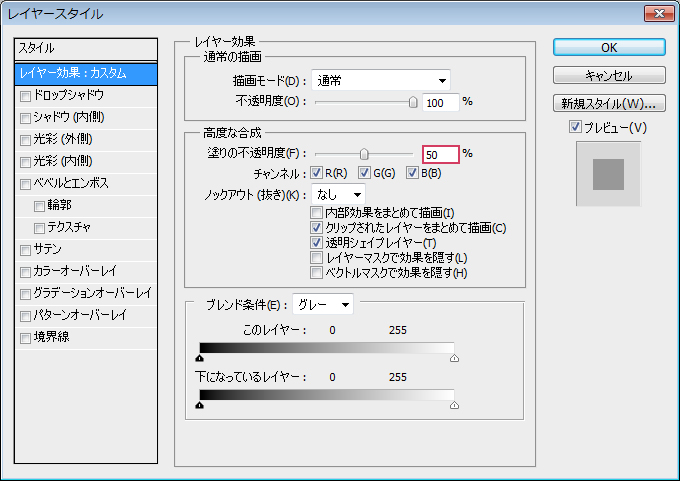Screen dimensions: 680x481
Task: Open the 描画モード(D) dropdown
Action: [381, 80]
